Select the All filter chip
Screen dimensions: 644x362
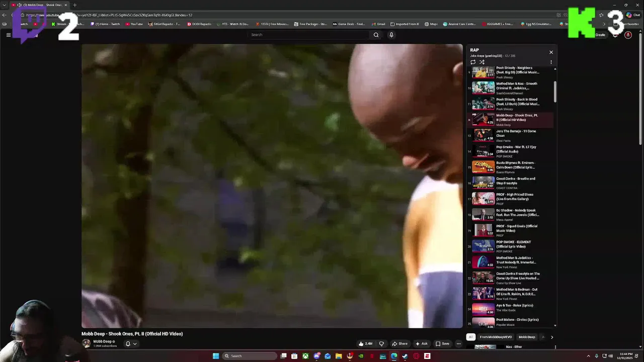470,337
